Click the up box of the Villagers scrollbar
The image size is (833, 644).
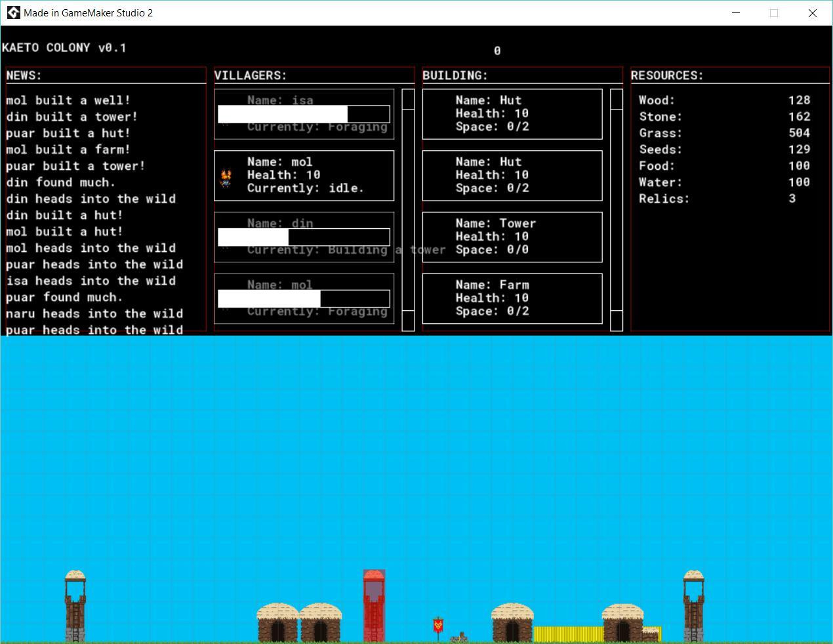[408, 100]
